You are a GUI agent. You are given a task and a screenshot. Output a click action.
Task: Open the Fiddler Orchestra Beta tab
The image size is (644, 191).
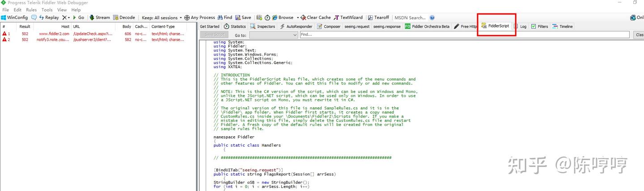pyautogui.click(x=427, y=26)
